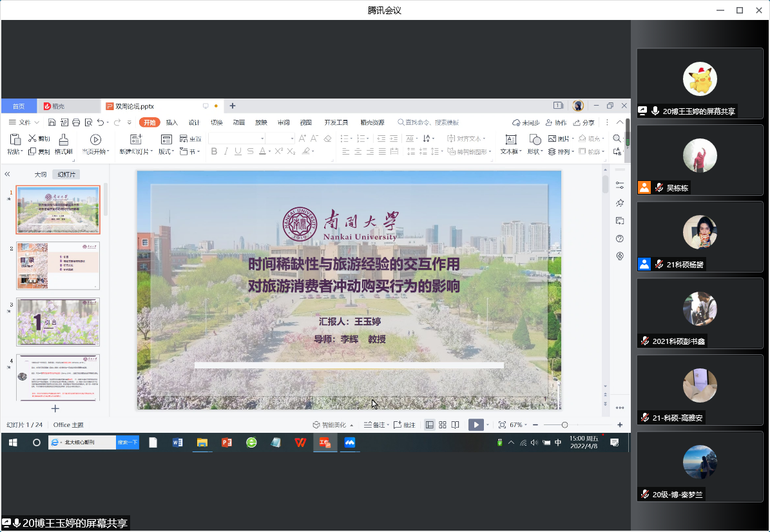Viewport: 770px width, 532px height.
Task: Insert a text box (文本框)
Action: [510, 140]
